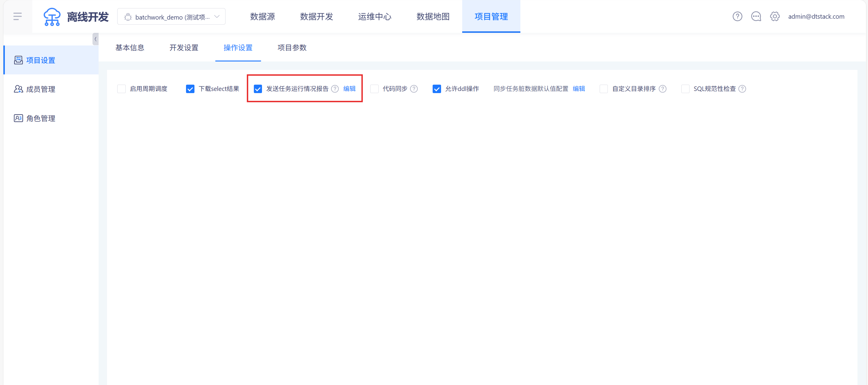Open 成员管理 in the sidebar
This screenshot has height=385, width=868.
[x=40, y=89]
